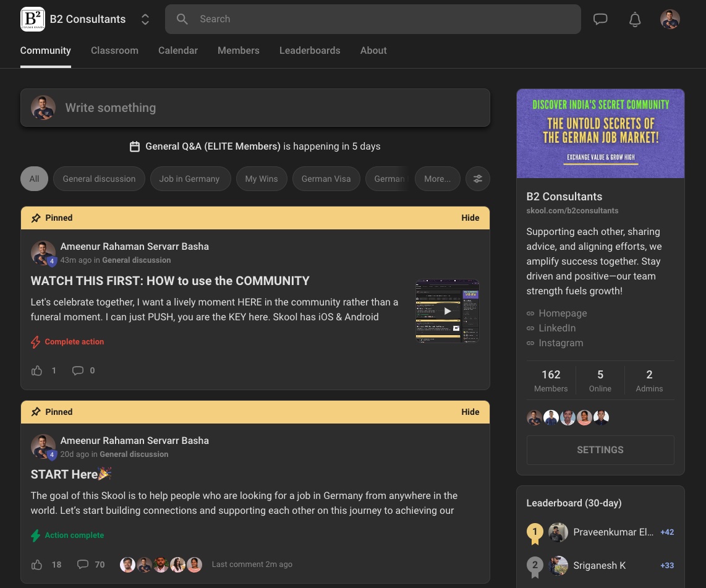Click thumbs-up on START Here post
The width and height of the screenshot is (706, 588).
pos(37,565)
